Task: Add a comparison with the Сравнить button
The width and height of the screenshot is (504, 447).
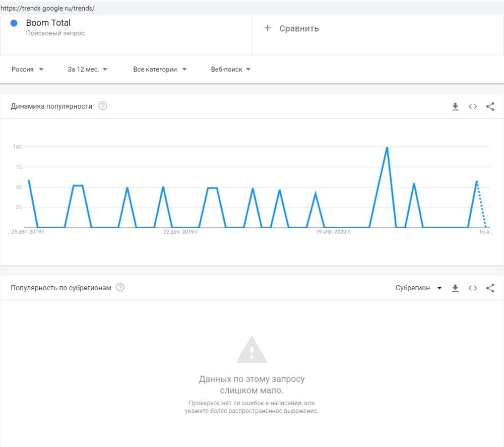Action: [292, 29]
